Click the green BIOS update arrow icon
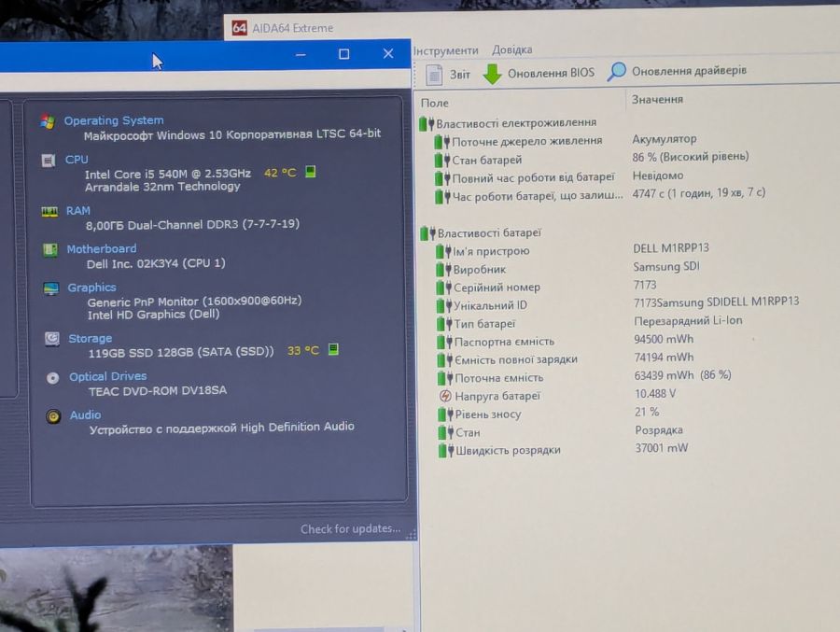Viewport: 840px width, 632px height. [x=492, y=74]
